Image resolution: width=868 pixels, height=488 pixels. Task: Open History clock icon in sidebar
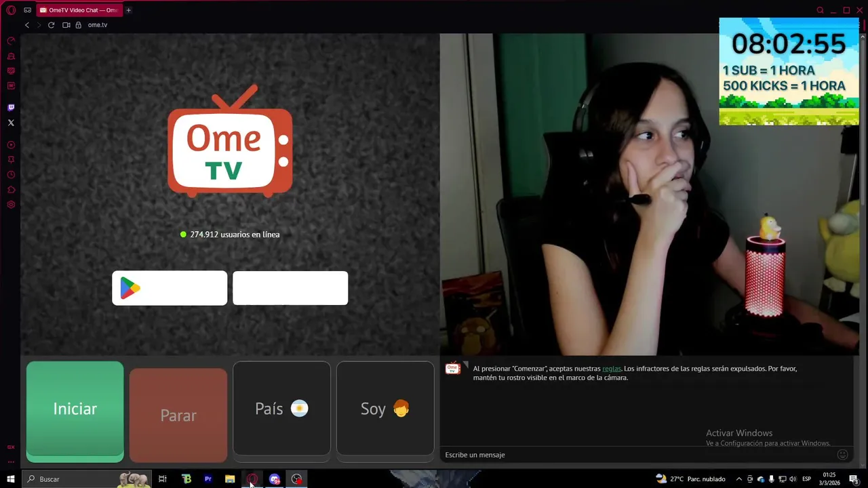coord(11,175)
